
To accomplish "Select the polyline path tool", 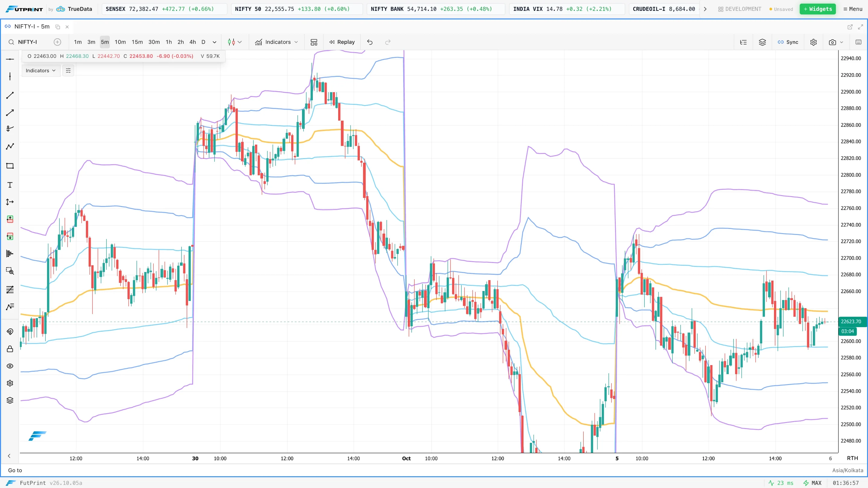I will point(10,146).
